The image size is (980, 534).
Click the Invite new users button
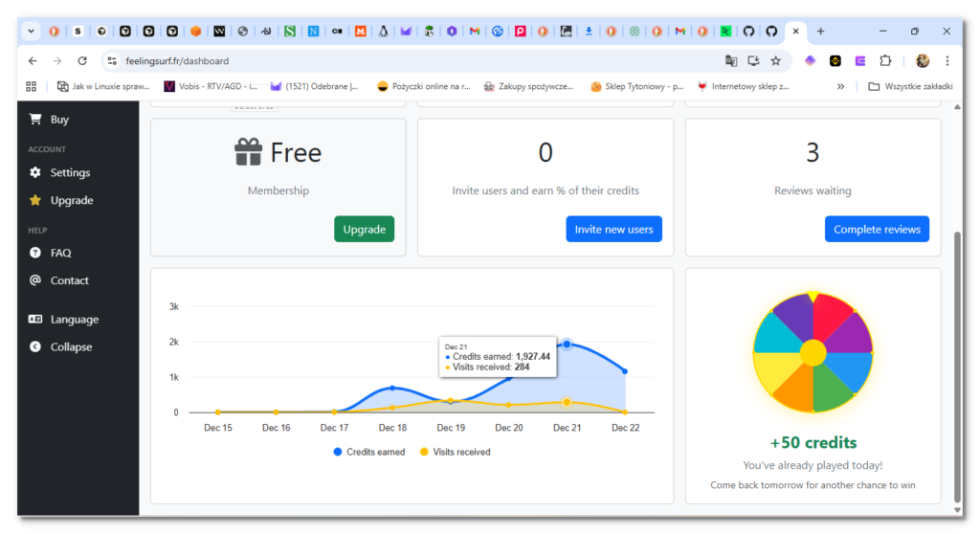(x=613, y=230)
